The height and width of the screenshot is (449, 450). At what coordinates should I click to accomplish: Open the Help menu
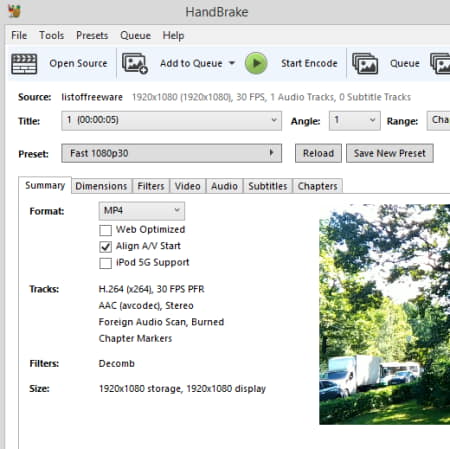point(173,35)
